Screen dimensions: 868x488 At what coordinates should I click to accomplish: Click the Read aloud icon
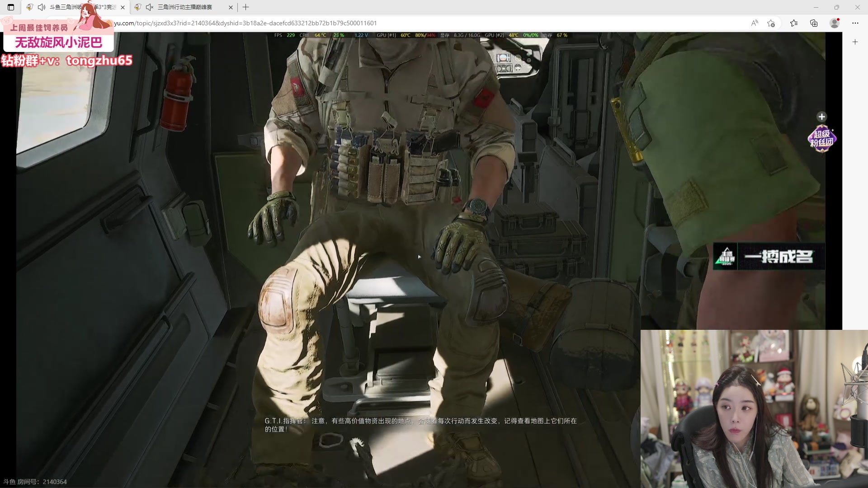[755, 23]
